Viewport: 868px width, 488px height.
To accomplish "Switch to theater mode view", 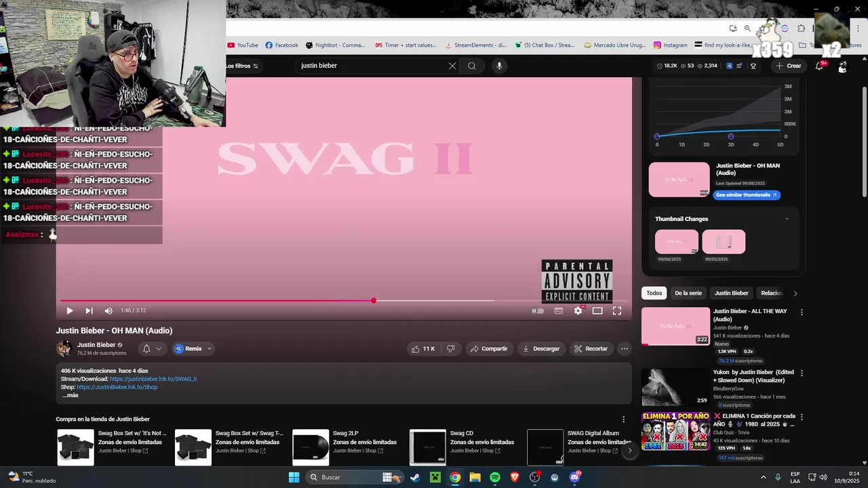I will click(x=597, y=311).
